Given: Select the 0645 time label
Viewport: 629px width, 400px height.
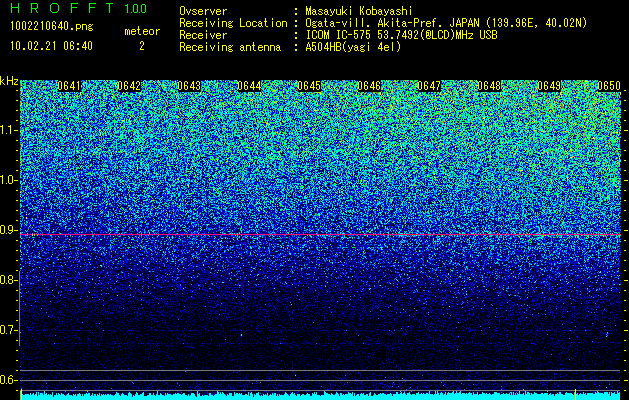Looking at the screenshot, I should [x=309, y=86].
